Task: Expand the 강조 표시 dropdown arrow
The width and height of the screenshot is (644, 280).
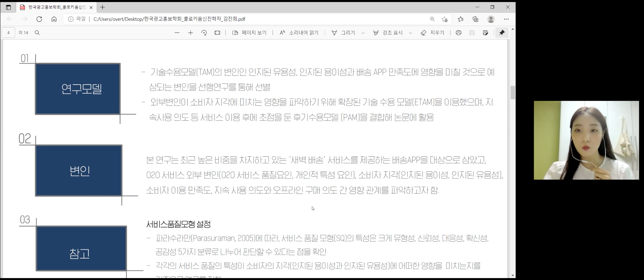Action: coord(410,33)
